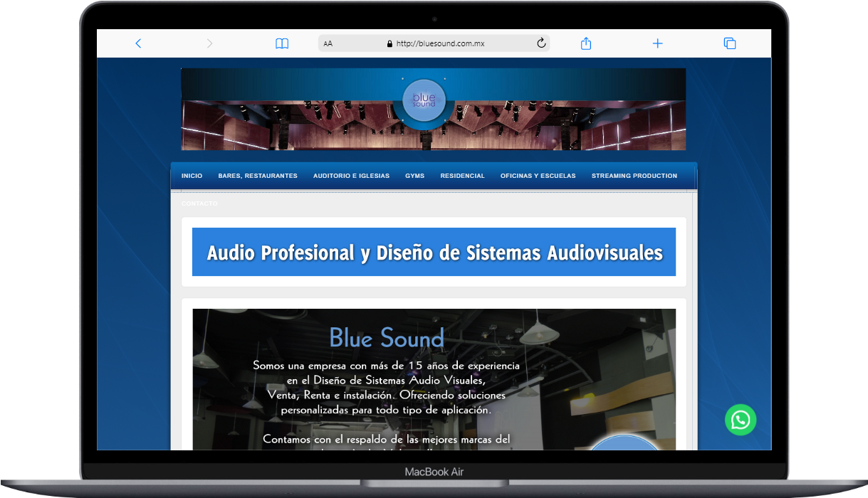Open the BARES, RESTAURANTES page

[258, 175]
